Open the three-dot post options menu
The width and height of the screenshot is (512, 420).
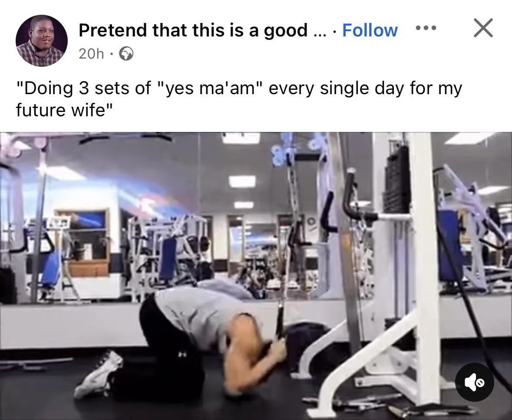pyautogui.click(x=426, y=28)
